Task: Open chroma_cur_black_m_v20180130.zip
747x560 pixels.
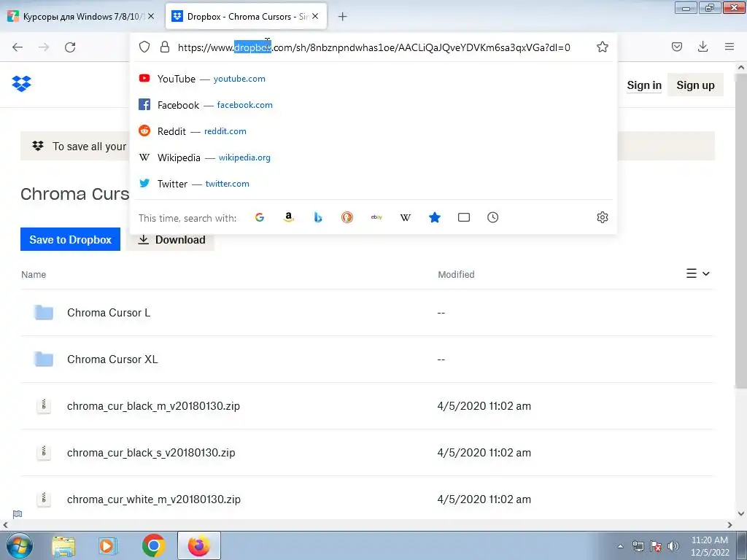Action: point(153,406)
